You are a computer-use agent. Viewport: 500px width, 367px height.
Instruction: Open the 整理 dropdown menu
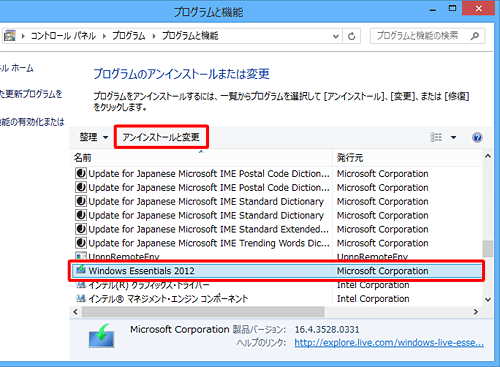click(x=94, y=137)
